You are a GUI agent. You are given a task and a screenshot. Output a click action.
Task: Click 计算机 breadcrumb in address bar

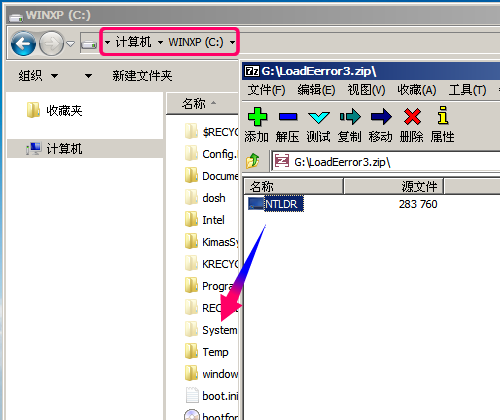point(133,42)
